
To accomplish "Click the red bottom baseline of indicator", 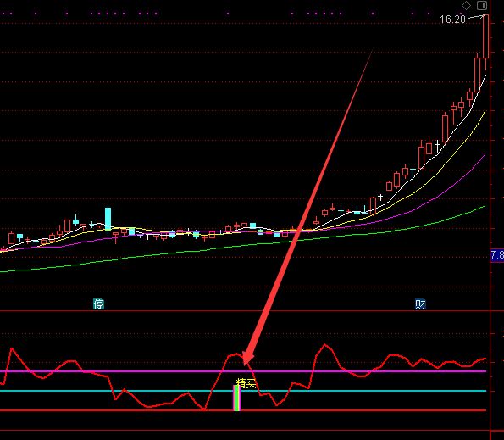I will 243,410.
